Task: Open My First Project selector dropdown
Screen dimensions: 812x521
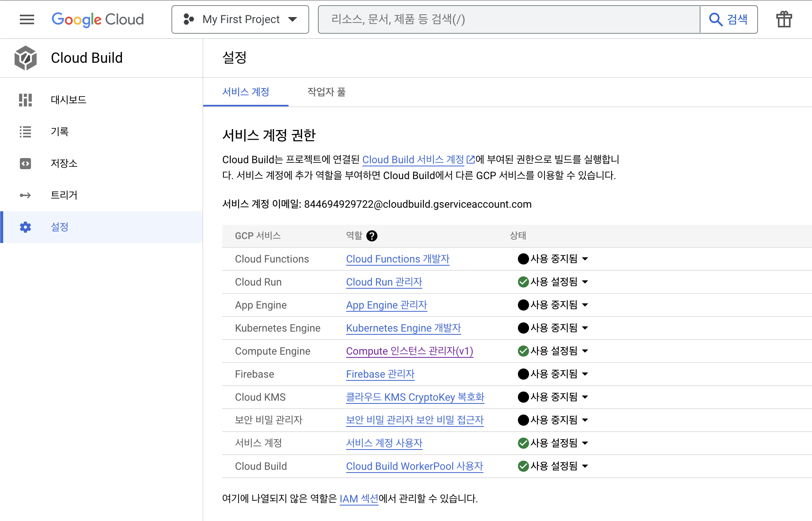Action: 240,19
